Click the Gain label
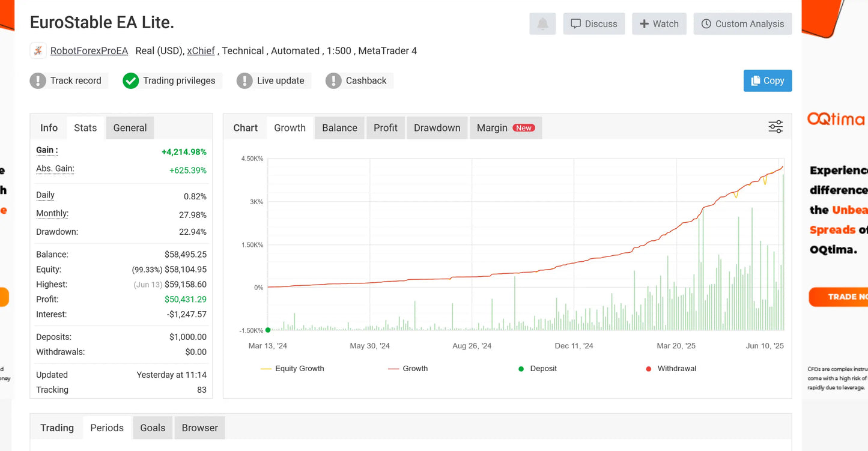Screen dimensions: 868x451 pyautogui.click(x=47, y=150)
